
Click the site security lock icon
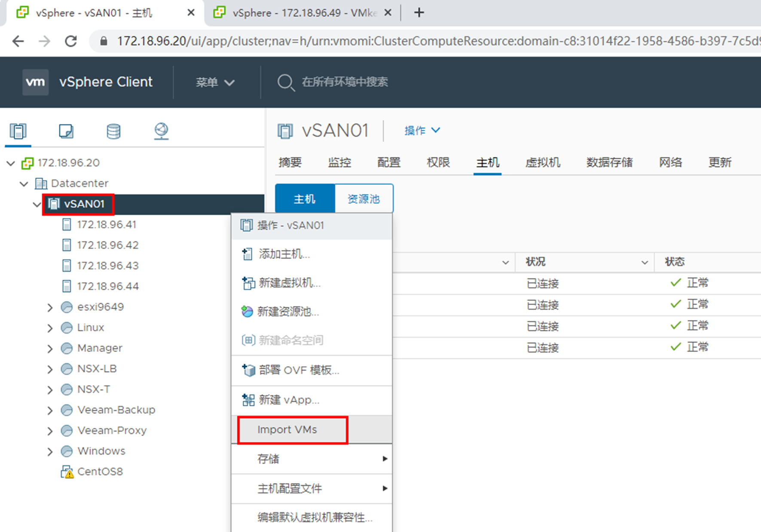(x=103, y=41)
